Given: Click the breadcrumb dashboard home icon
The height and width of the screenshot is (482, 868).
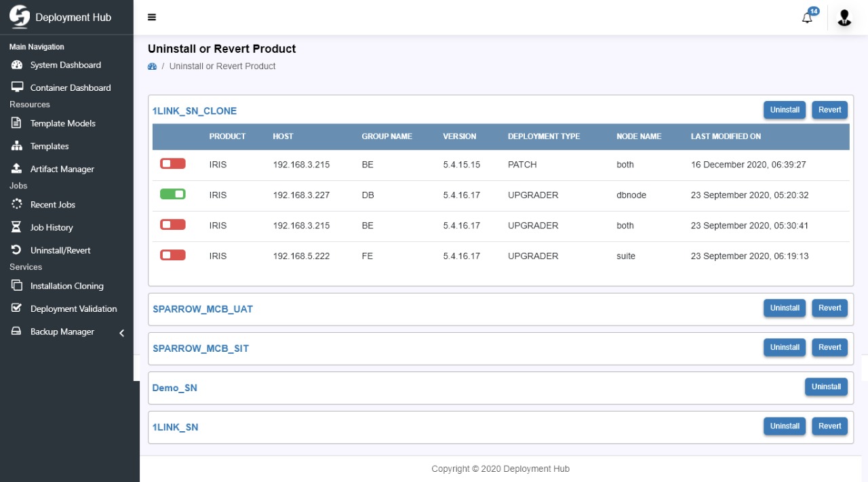Looking at the screenshot, I should point(153,66).
